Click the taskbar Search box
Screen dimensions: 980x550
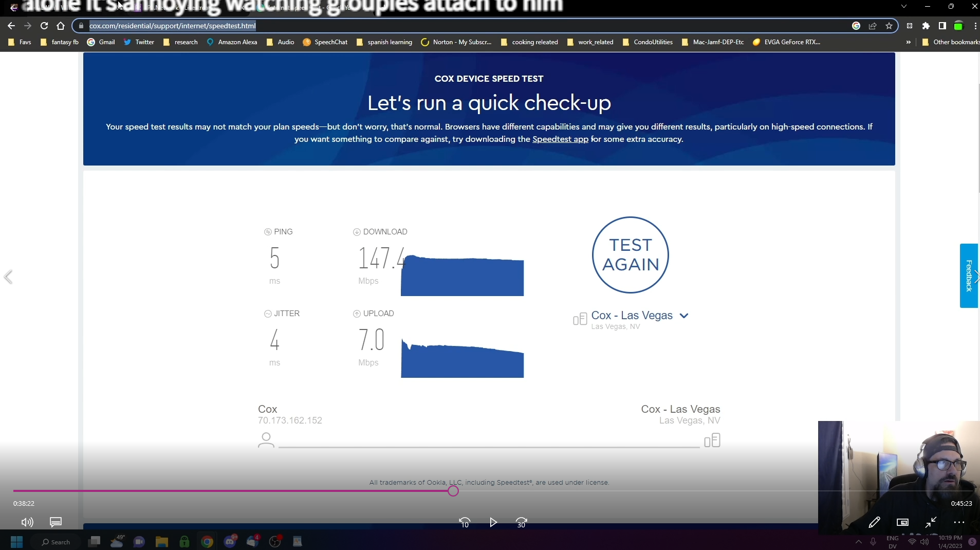[x=56, y=542]
